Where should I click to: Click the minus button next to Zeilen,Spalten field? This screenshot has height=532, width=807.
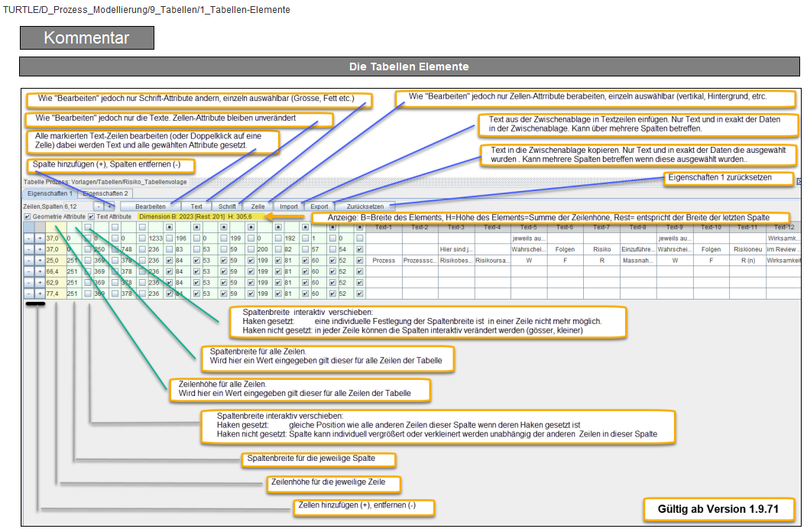[x=99, y=206]
